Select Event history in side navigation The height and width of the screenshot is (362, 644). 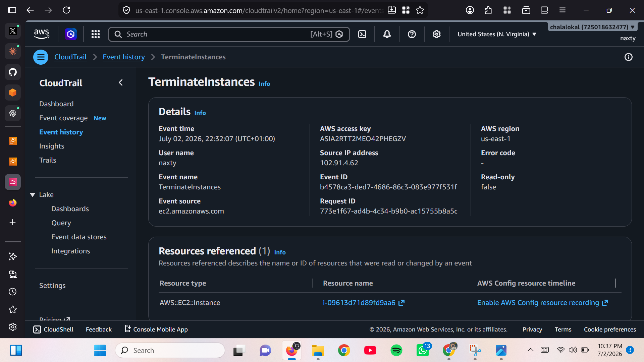(x=61, y=132)
